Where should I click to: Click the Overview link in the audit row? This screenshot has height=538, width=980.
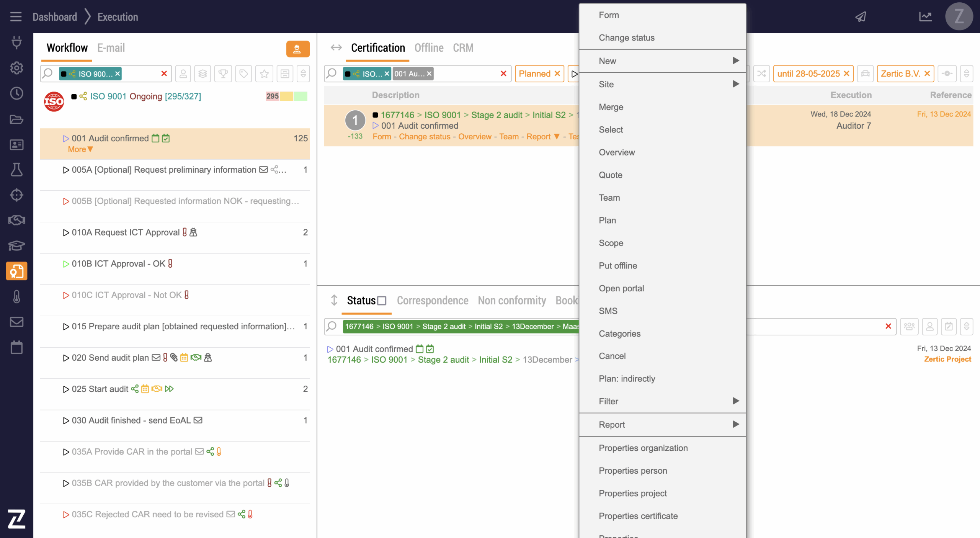click(474, 137)
